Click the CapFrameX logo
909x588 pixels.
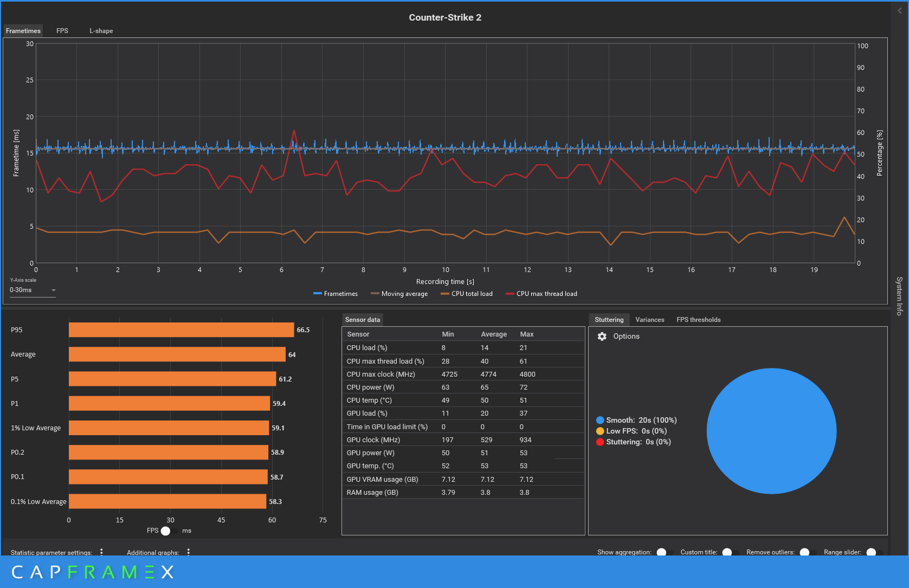click(x=93, y=572)
